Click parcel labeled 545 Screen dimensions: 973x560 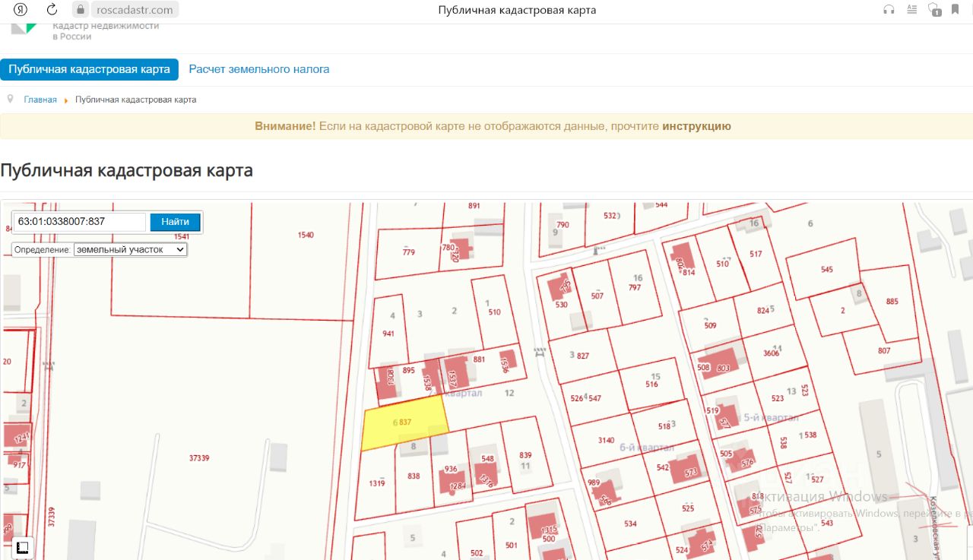(x=827, y=270)
